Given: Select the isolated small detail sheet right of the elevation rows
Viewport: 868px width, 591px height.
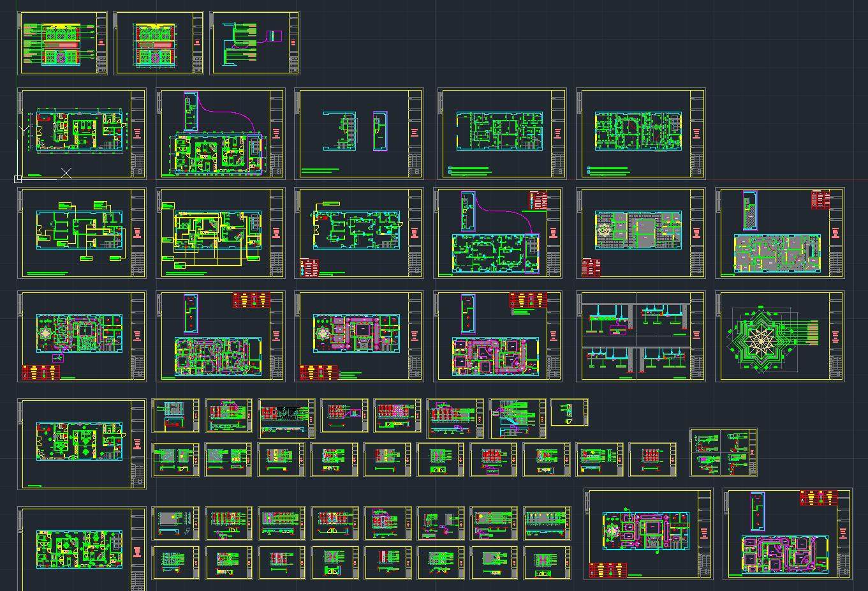Looking at the screenshot, I should coord(723,452).
